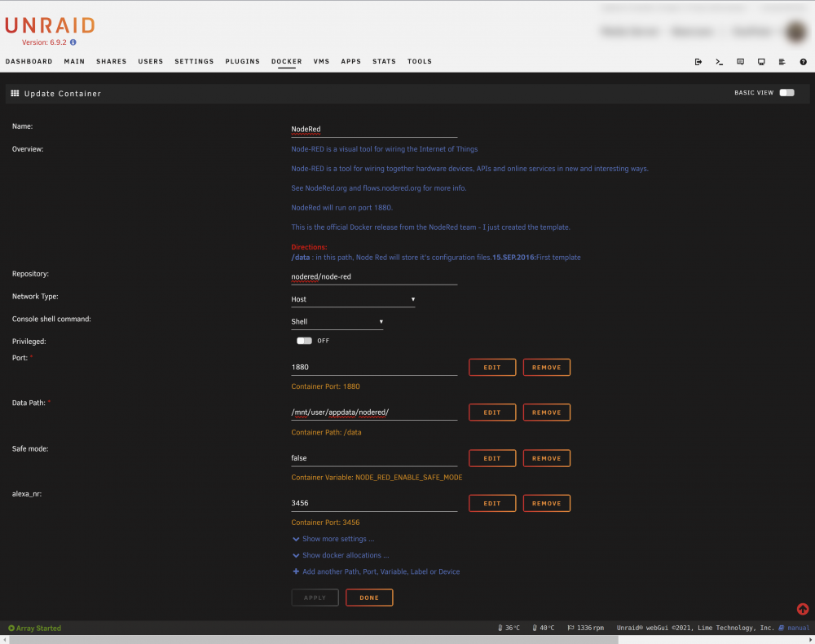
Task: Click the Name field containing NodeRed
Action: (x=374, y=130)
